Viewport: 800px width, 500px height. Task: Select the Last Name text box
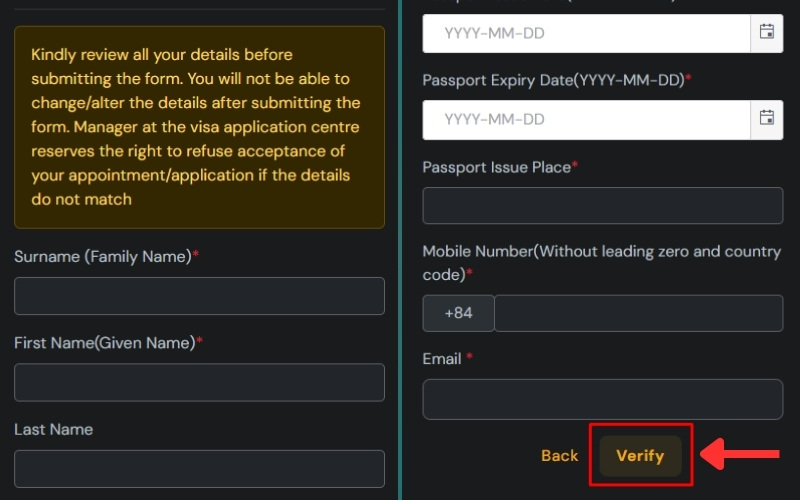pyautogui.click(x=199, y=468)
